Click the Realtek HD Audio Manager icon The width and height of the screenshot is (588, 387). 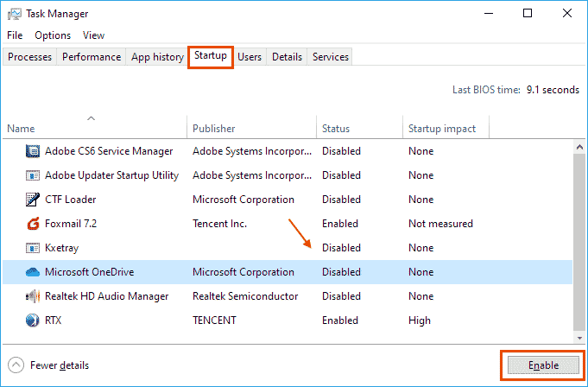click(33, 296)
